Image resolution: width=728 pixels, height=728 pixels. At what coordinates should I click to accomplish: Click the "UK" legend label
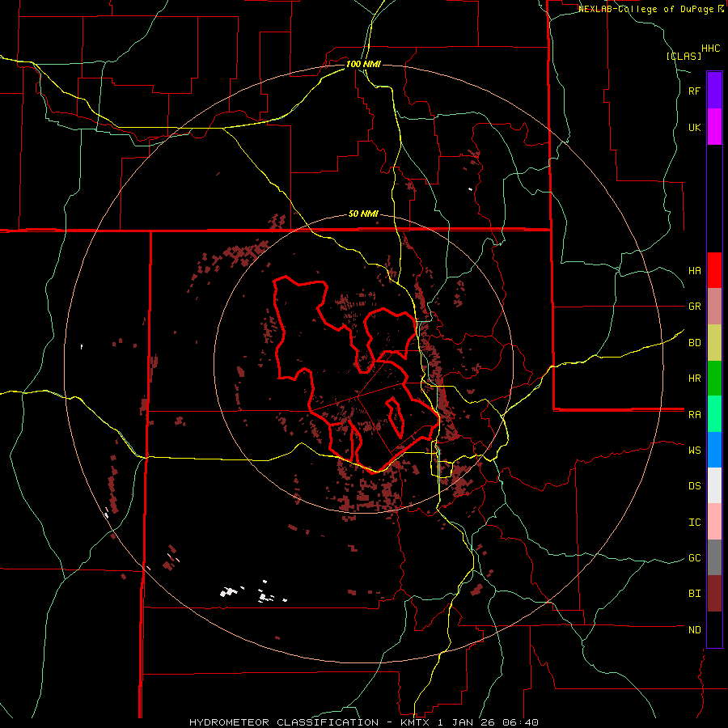[695, 127]
